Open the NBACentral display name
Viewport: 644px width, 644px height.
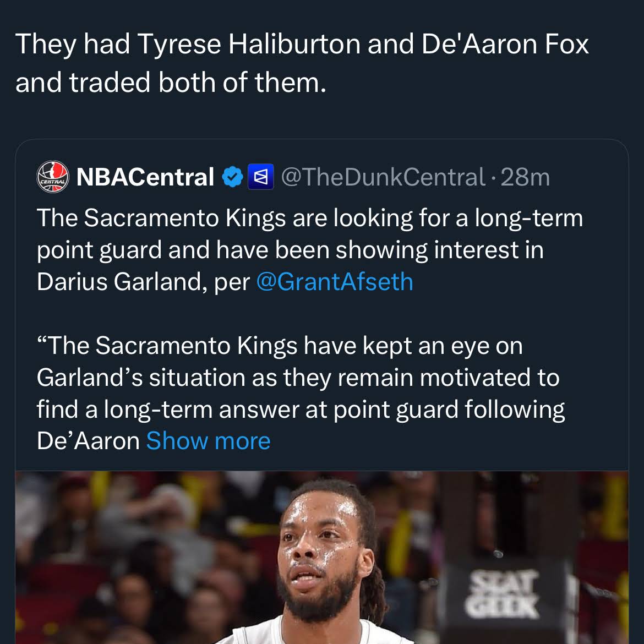(x=145, y=177)
